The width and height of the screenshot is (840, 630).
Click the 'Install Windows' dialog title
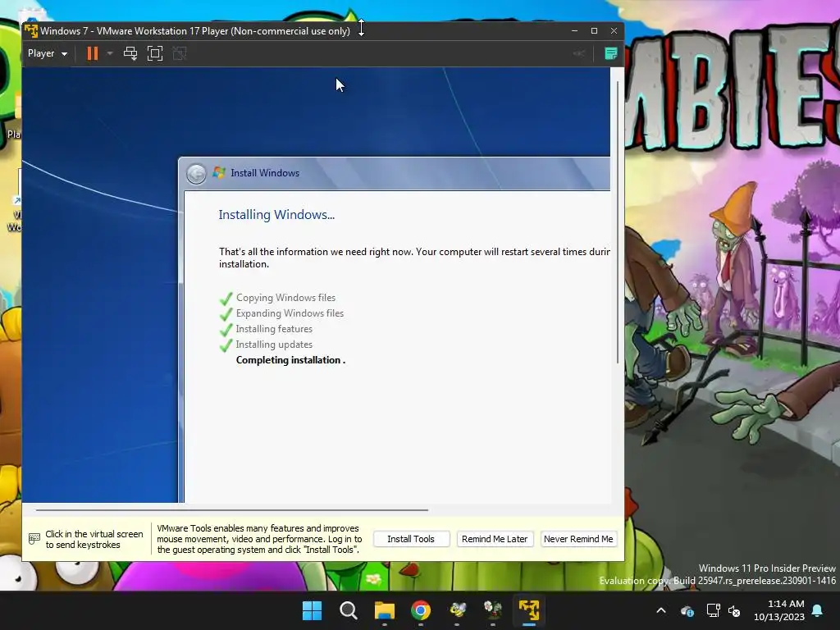pos(265,173)
